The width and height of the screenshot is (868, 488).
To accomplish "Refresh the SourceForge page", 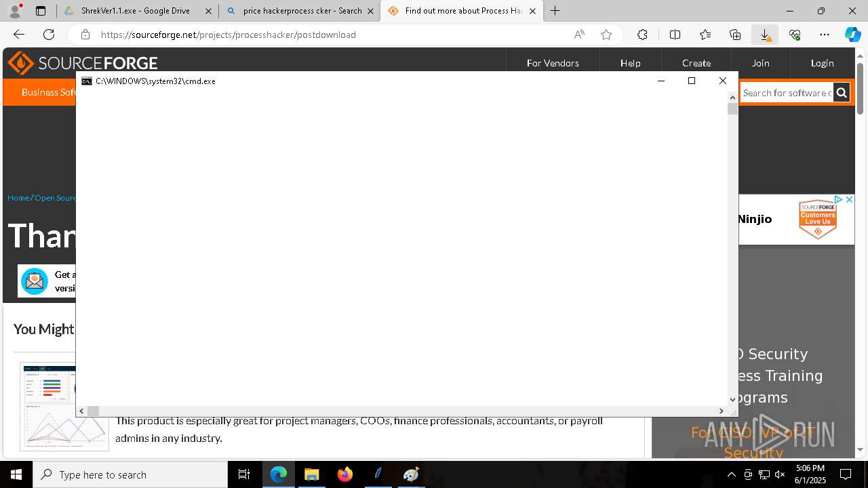I will (49, 35).
